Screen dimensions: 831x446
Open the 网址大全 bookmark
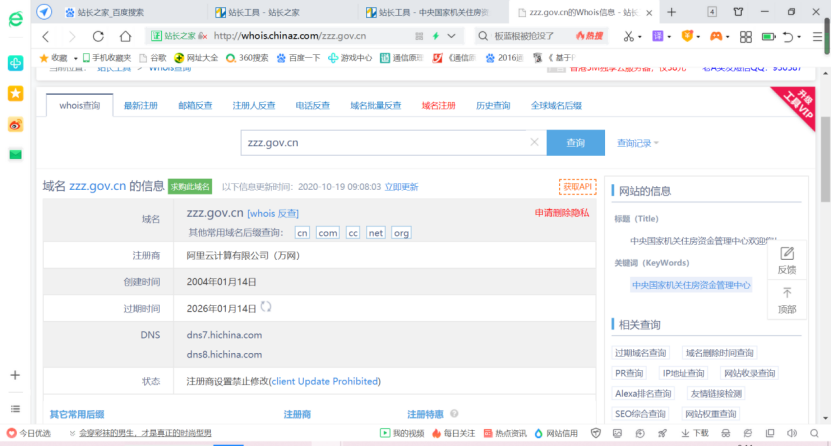196,58
